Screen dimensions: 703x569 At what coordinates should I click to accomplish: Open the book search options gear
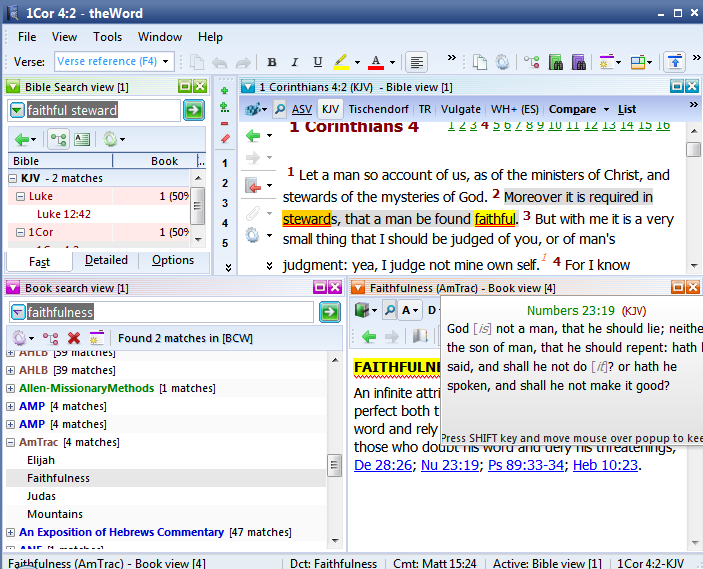[x=19, y=338]
